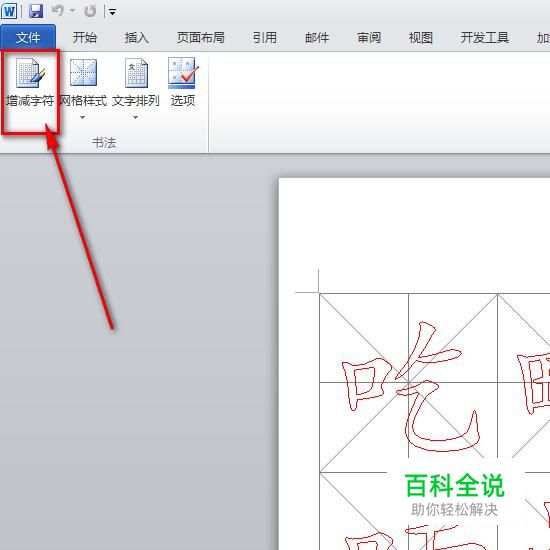This screenshot has width=550, height=550.
Task: Open calligraphy 选项 button
Action: pyautogui.click(x=183, y=83)
